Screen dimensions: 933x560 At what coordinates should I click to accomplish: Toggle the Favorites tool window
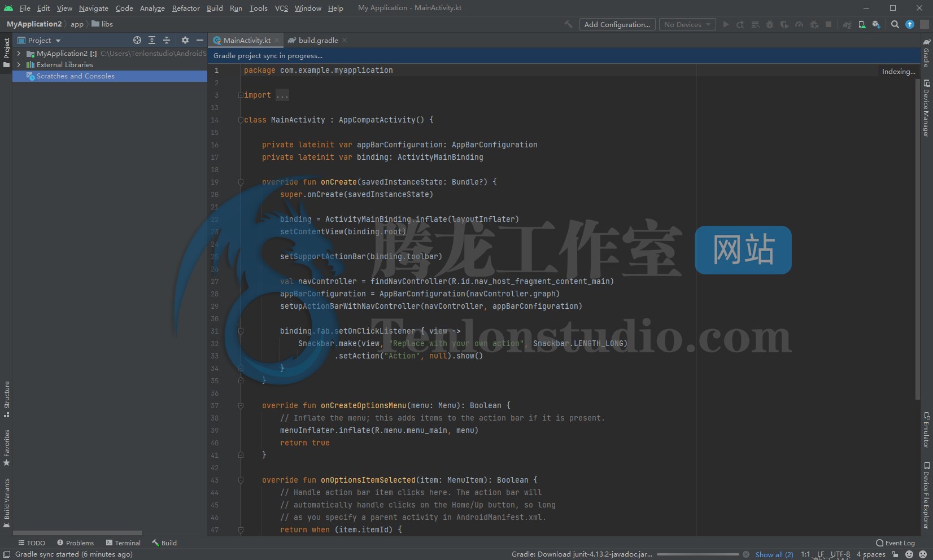click(6, 448)
